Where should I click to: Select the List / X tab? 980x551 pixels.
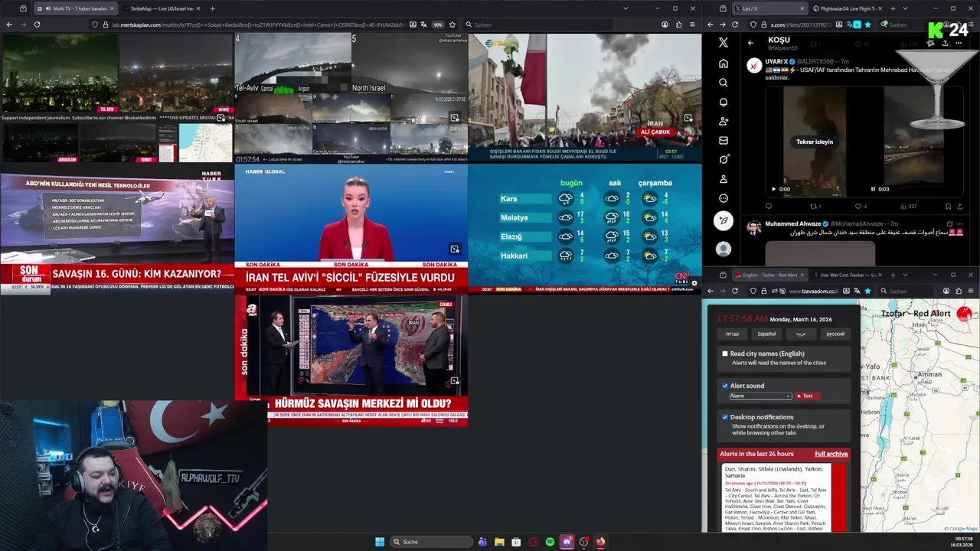(x=769, y=8)
